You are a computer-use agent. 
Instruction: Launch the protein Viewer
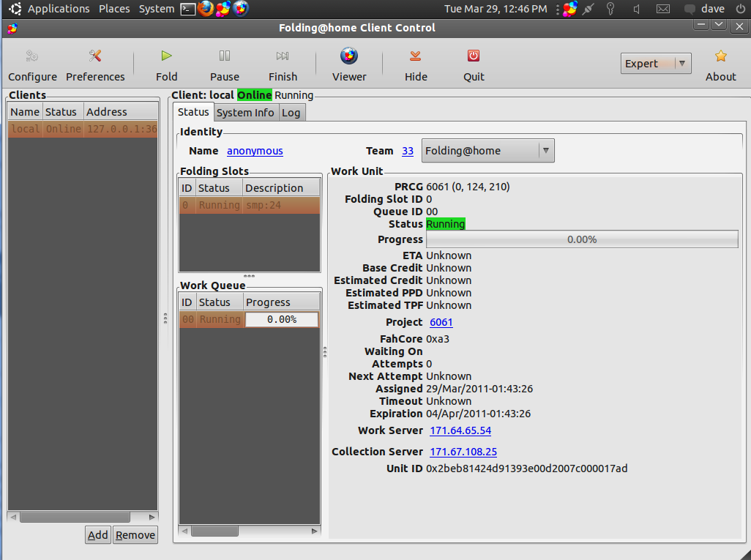tap(349, 65)
